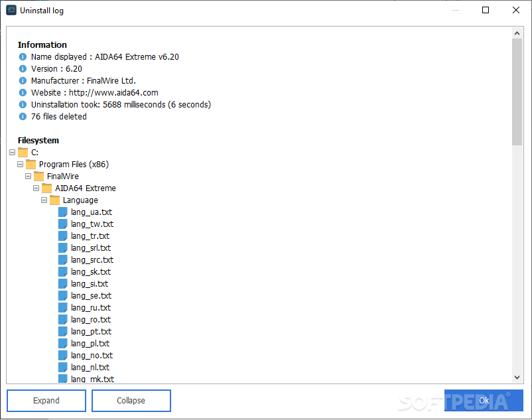The width and height of the screenshot is (532, 420).
Task: Collapse the FinalWire folder node
Action: coord(28,176)
